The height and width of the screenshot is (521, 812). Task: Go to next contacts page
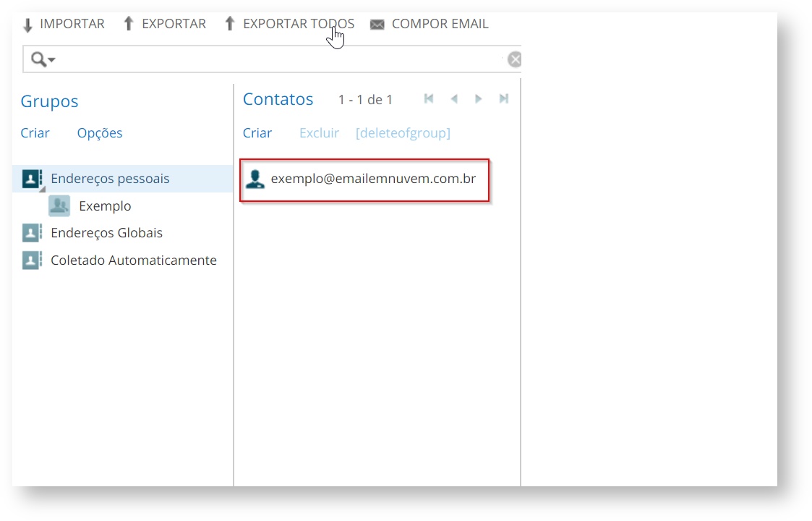tap(479, 99)
